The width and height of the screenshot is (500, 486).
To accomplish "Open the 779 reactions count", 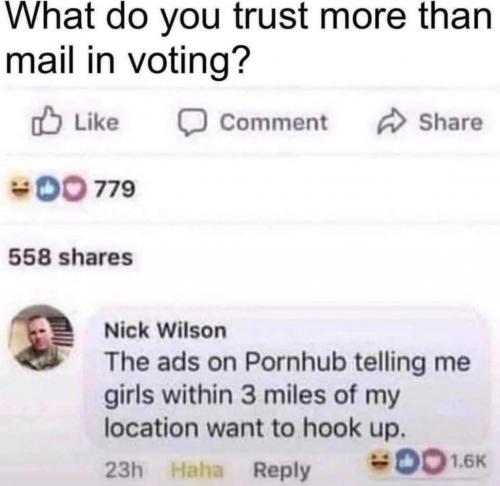I will 115,189.
